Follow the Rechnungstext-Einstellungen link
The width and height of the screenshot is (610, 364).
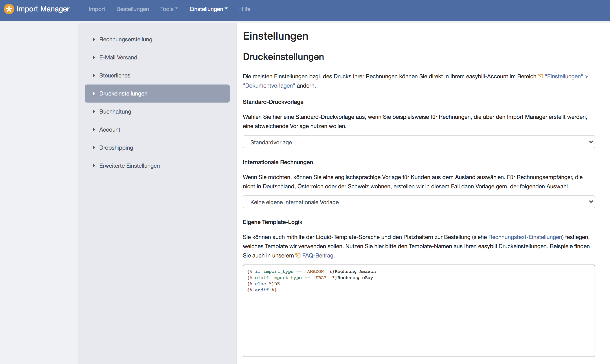[525, 237]
